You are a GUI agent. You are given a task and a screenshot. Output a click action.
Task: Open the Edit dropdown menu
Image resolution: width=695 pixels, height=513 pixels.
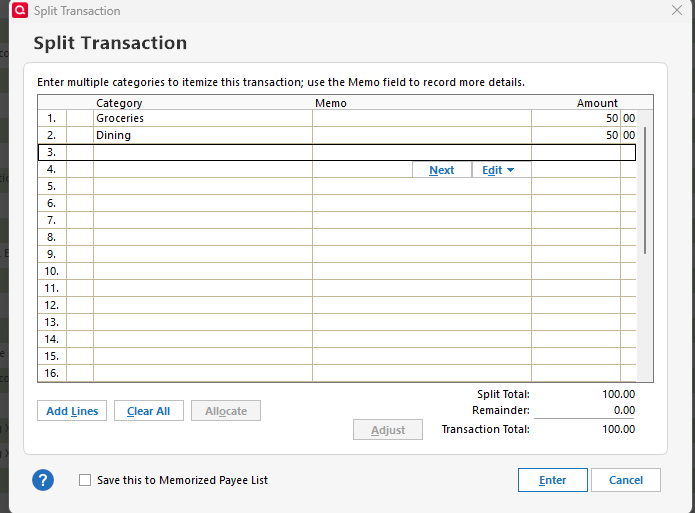pos(502,170)
